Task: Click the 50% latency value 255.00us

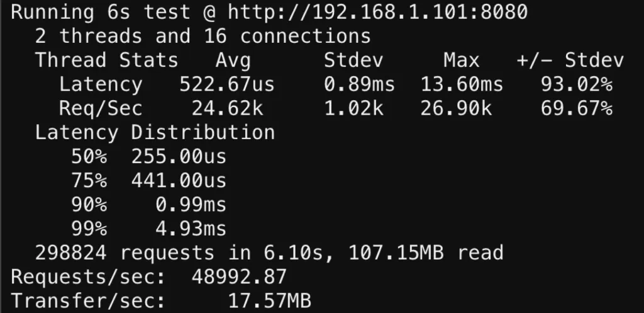Action: [179, 157]
